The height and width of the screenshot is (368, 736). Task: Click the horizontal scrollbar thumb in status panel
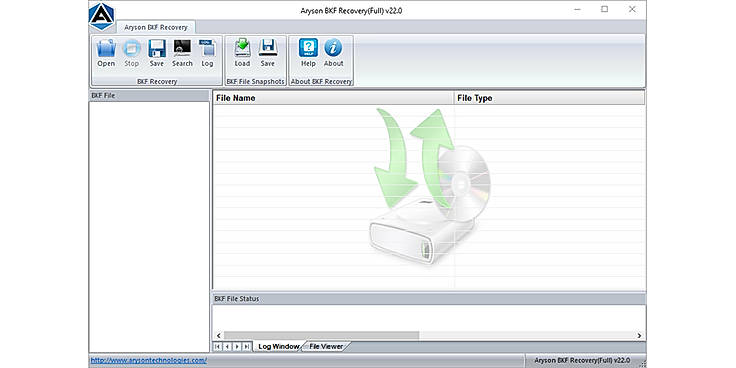click(x=321, y=336)
